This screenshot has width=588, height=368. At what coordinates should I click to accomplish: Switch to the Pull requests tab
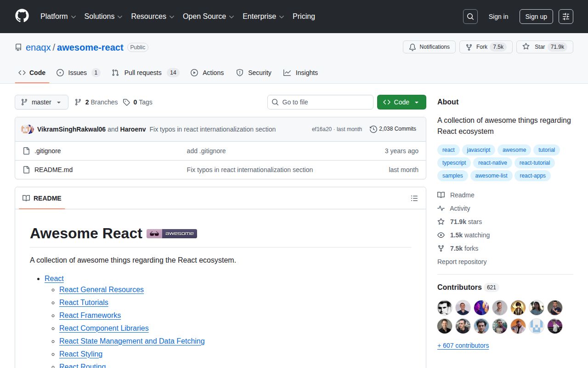(143, 73)
